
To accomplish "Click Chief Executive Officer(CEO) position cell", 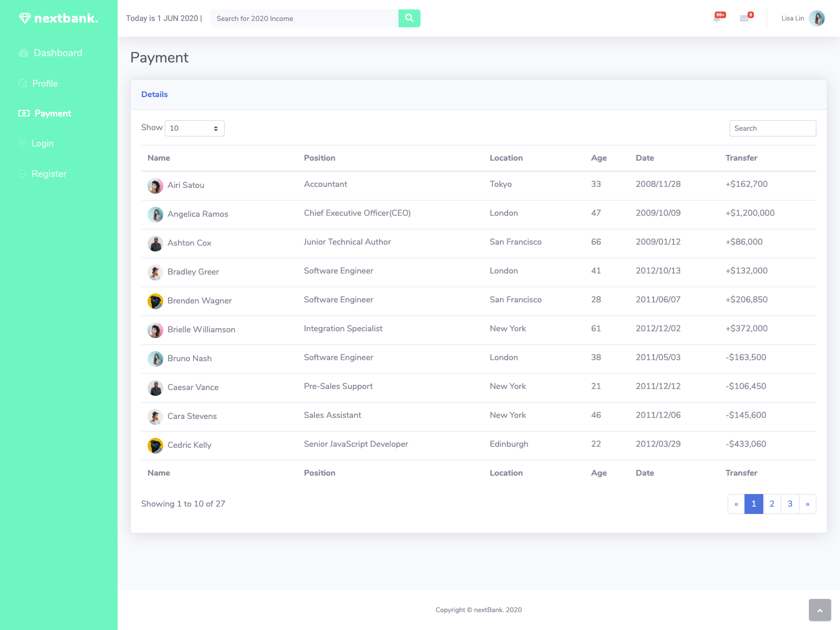I will tap(357, 213).
